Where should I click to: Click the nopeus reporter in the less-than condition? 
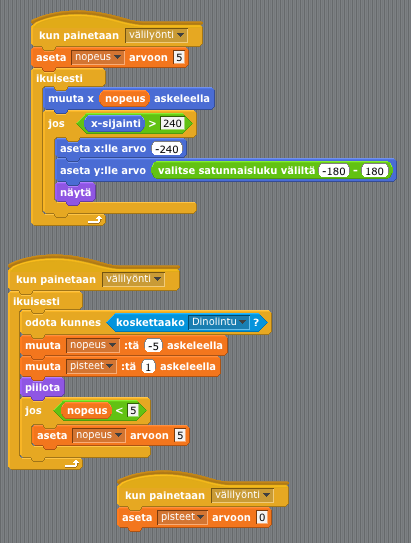(x=87, y=411)
